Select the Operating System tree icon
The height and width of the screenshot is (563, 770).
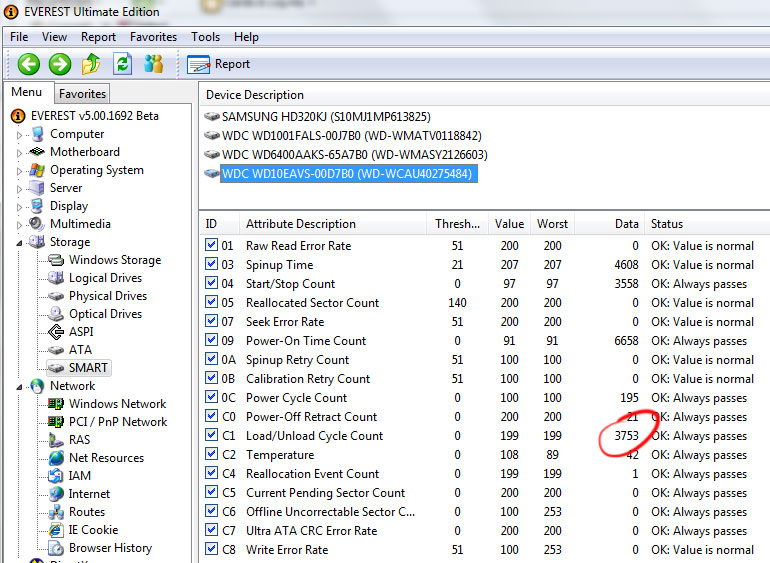click(x=37, y=170)
